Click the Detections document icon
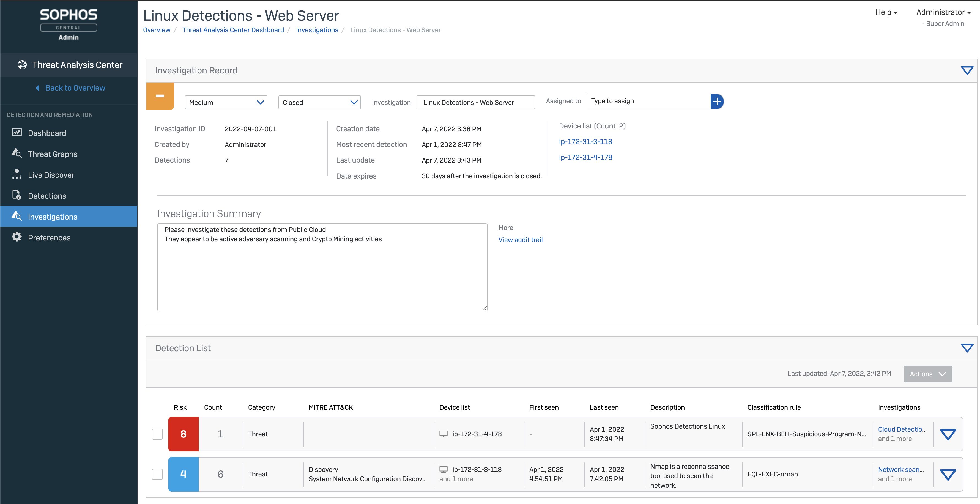The height and width of the screenshot is (504, 980). (x=16, y=195)
